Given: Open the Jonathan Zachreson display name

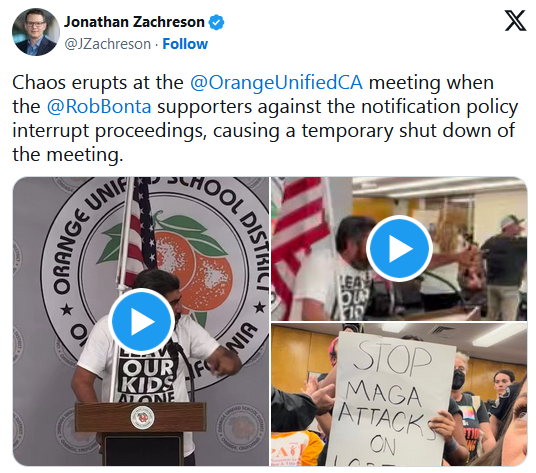Looking at the screenshot, I should point(134,22).
